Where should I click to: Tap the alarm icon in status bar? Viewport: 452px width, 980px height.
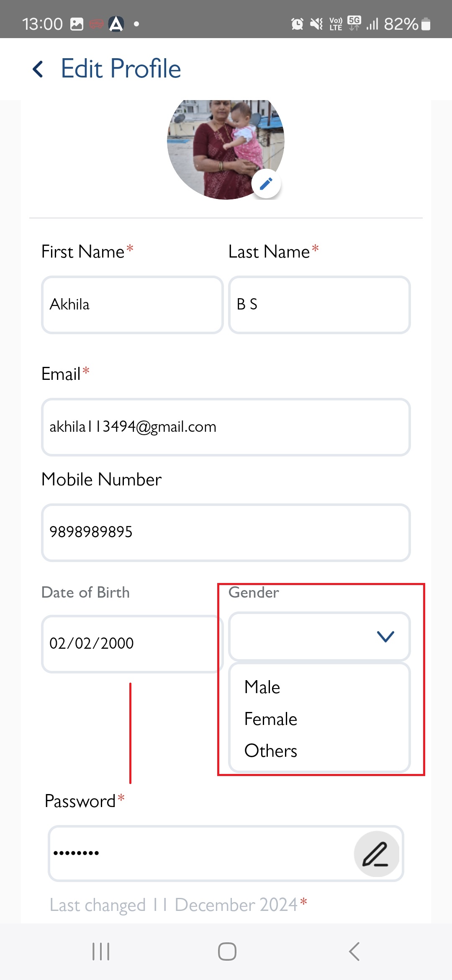tap(297, 24)
